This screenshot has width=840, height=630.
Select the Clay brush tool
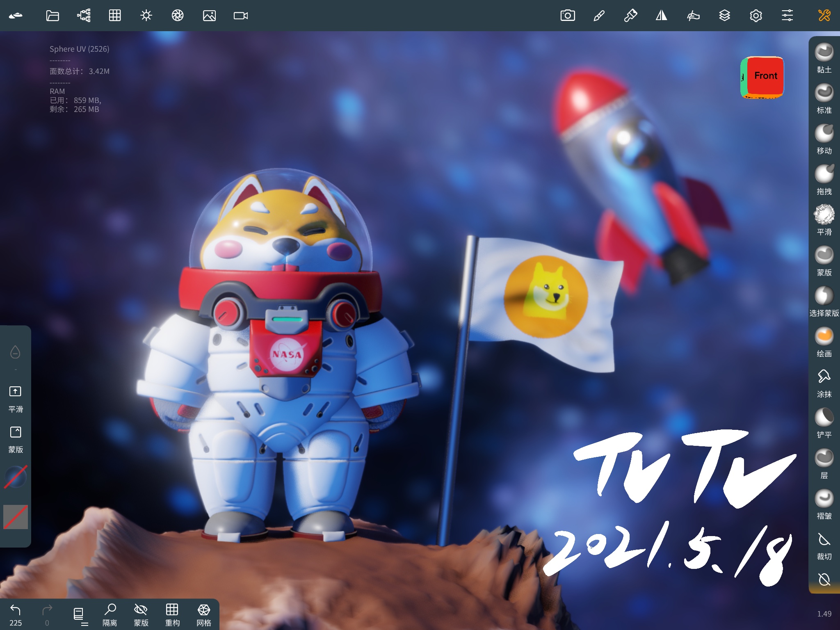824,52
